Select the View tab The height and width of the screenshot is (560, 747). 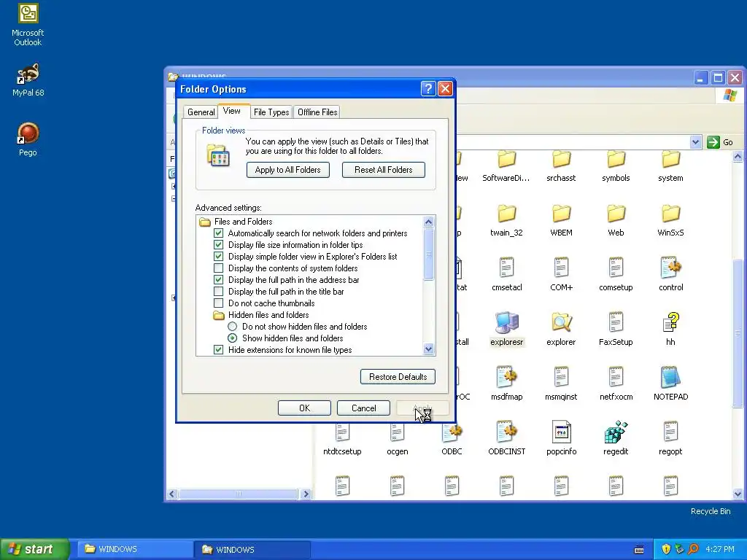[232, 111]
